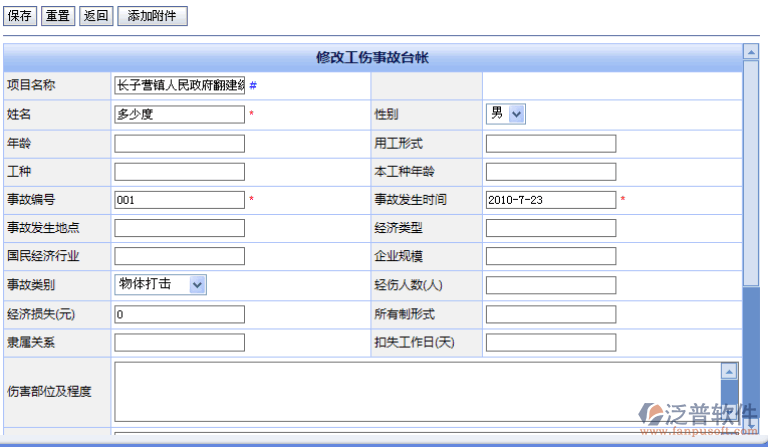
Task: Click textarea scrollbar up arrow in 伤害部位及程度
Action: pos(729,371)
